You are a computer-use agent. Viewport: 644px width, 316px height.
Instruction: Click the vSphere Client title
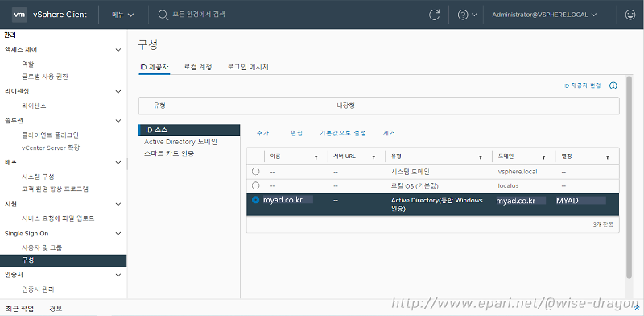point(60,15)
